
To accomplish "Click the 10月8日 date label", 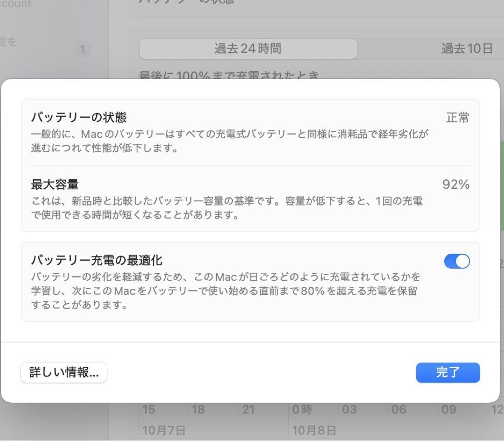I will click(313, 430).
